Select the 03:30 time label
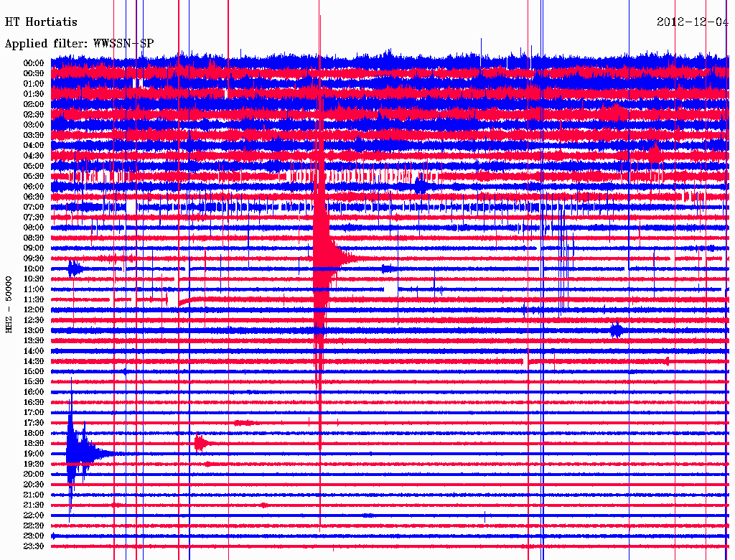Image resolution: width=735 pixels, height=560 pixels. click(x=34, y=135)
